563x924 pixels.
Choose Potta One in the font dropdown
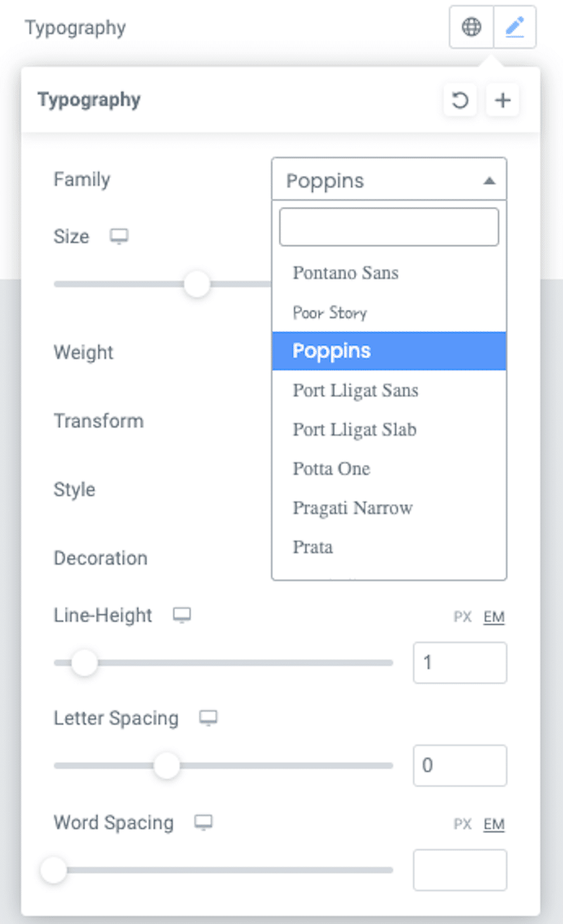pos(331,468)
